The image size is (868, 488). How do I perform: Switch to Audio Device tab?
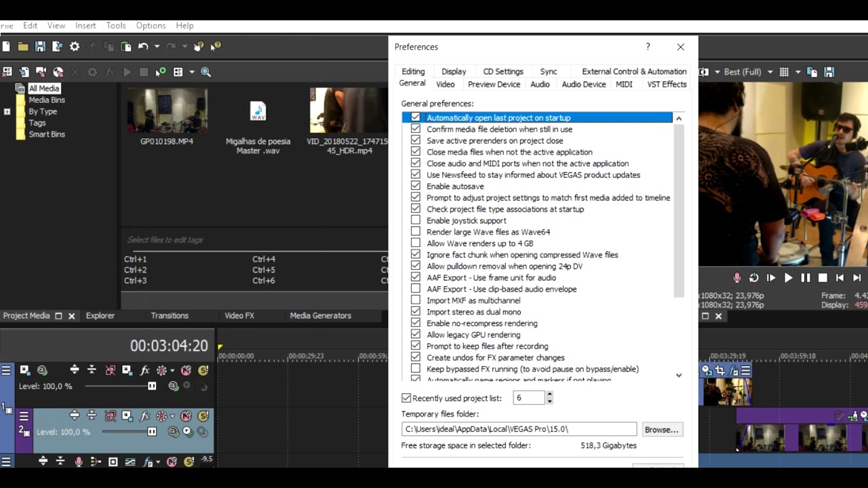click(x=584, y=84)
